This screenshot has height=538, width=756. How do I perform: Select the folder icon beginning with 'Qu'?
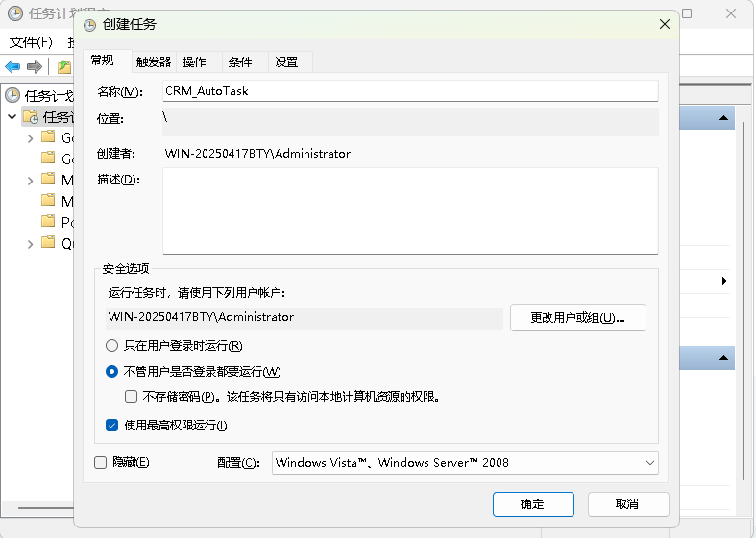pyautogui.click(x=48, y=243)
